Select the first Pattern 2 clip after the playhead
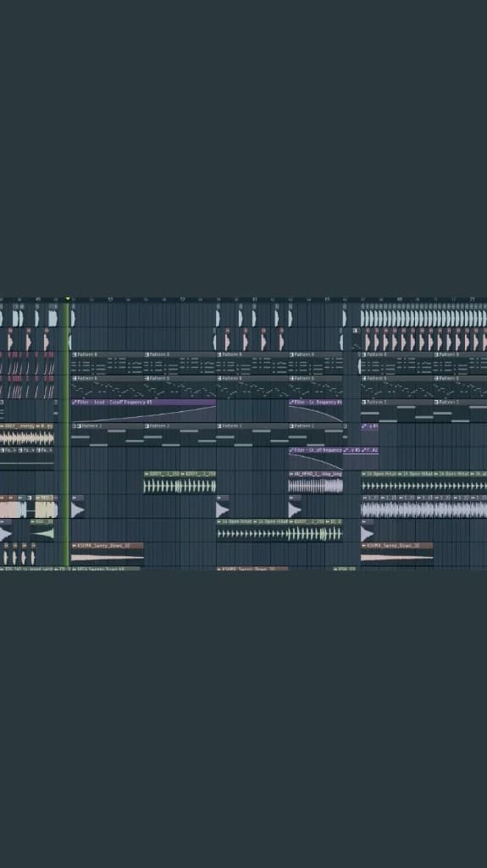The image size is (487, 868). (x=108, y=435)
